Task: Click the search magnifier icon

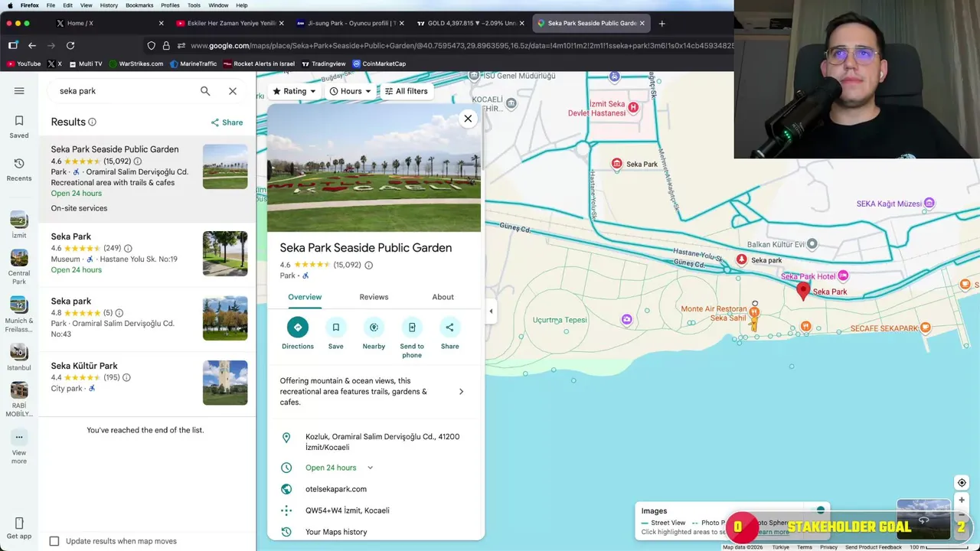Action: coord(205,91)
